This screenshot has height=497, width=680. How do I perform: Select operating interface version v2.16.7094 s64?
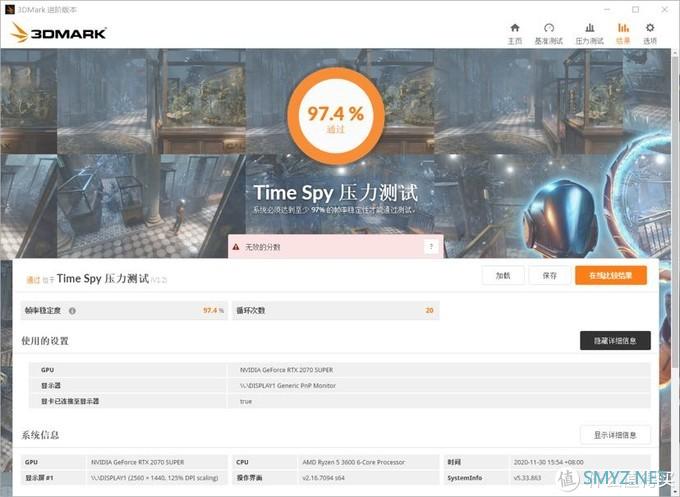coord(324,478)
